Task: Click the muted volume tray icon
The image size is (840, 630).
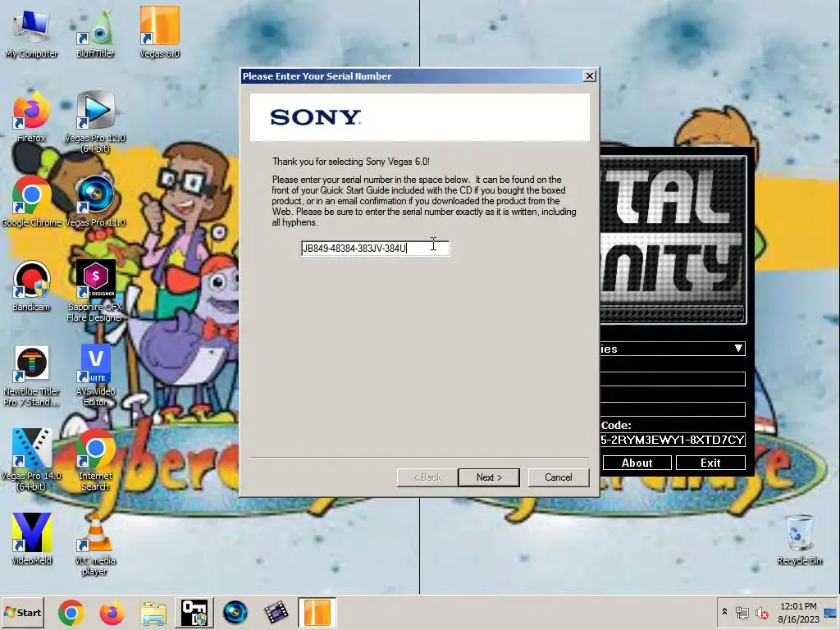Action: click(762, 612)
